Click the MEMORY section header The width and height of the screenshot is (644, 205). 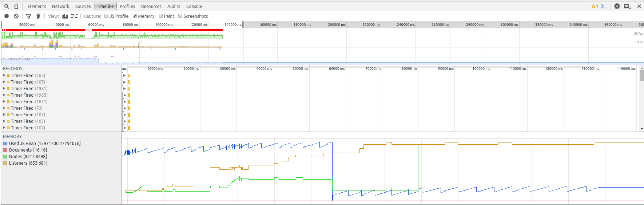pos(12,136)
